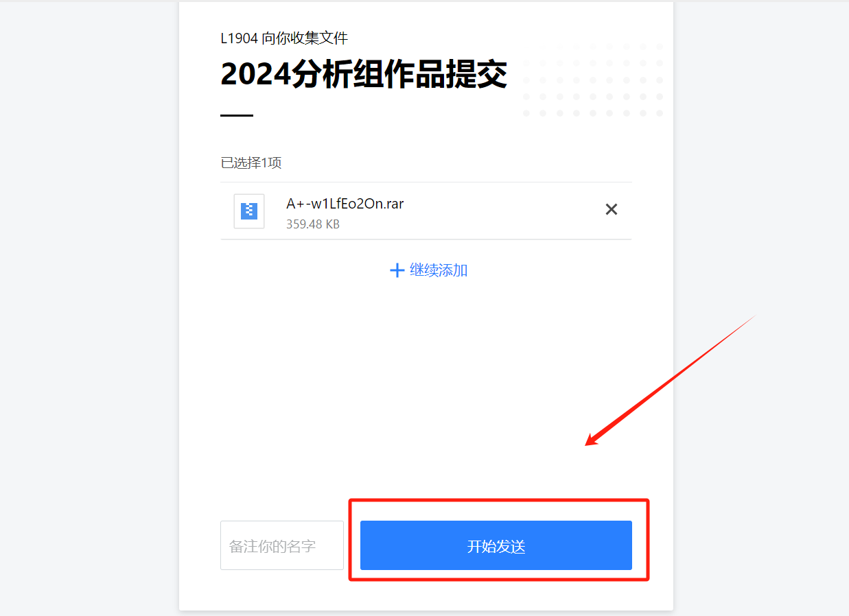Click the gray background left of the card

[89, 309]
